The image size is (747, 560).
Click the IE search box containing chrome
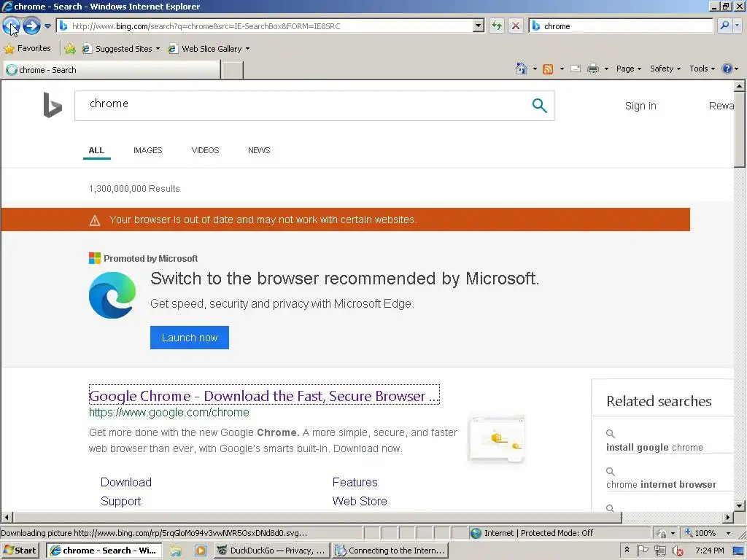621,26
